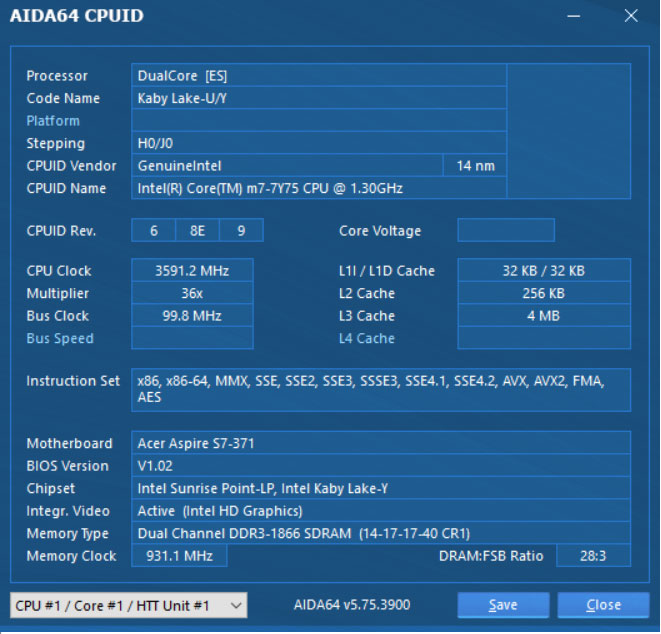661x634 pixels.
Task: Click the 14 nm process value
Action: (x=475, y=166)
